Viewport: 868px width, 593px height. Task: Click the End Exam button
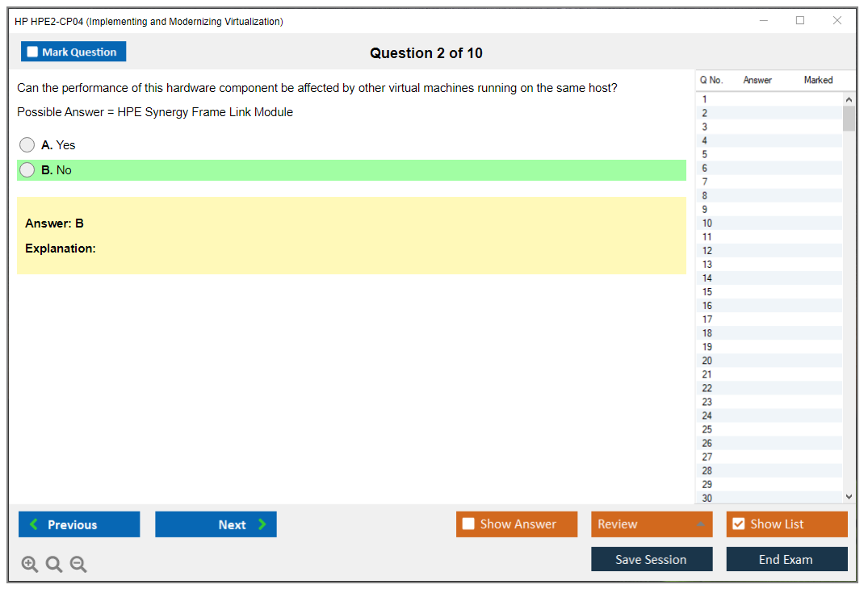(x=786, y=559)
